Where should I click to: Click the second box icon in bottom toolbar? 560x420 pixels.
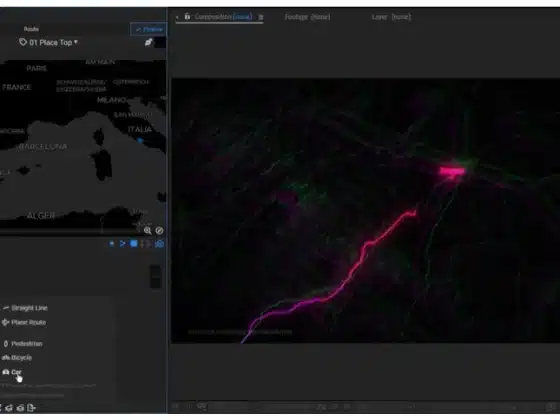point(20,408)
